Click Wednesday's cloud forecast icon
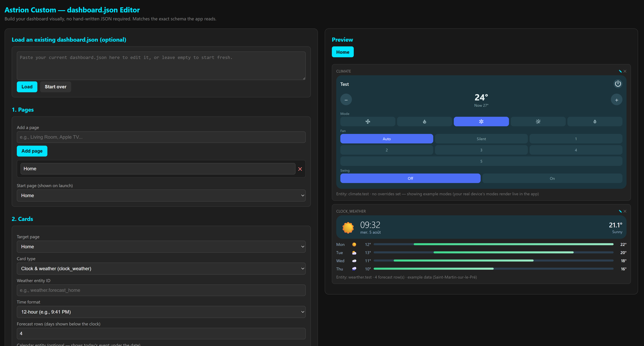This screenshot has width=644, height=346. coord(354,261)
